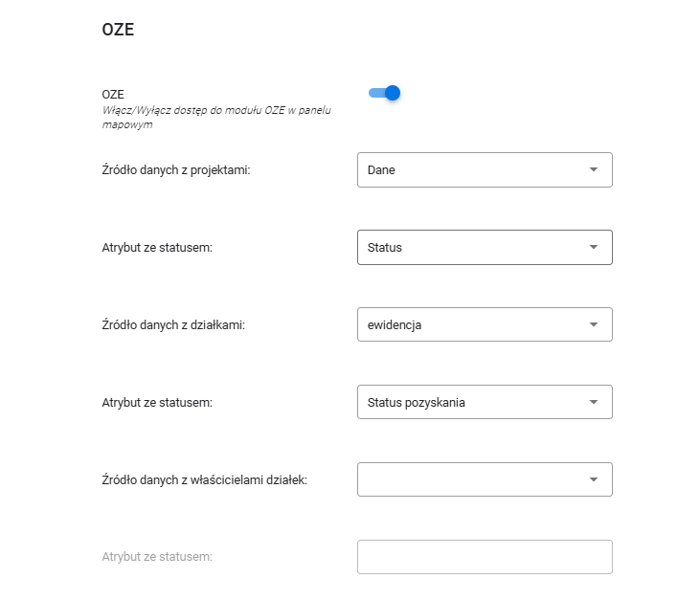The image size is (700, 600).
Task: Click the 'Źródło danych z działkami:' label
Action: [x=173, y=325]
